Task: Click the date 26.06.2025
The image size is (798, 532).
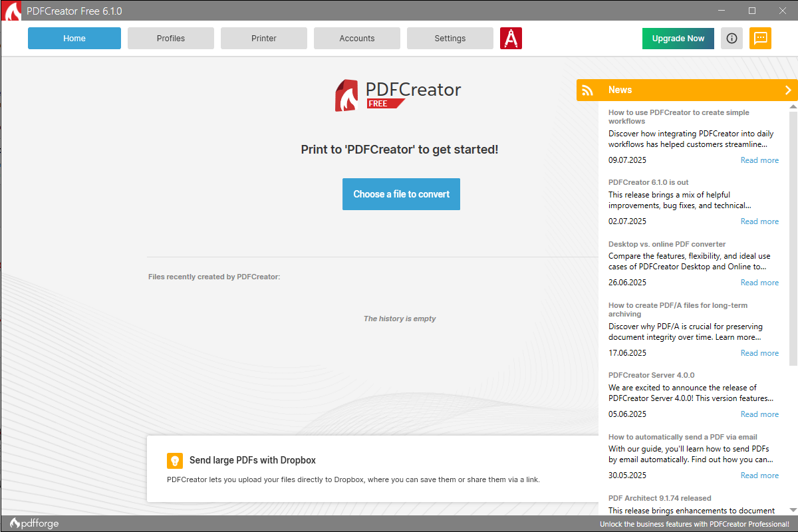Action: [x=627, y=283]
